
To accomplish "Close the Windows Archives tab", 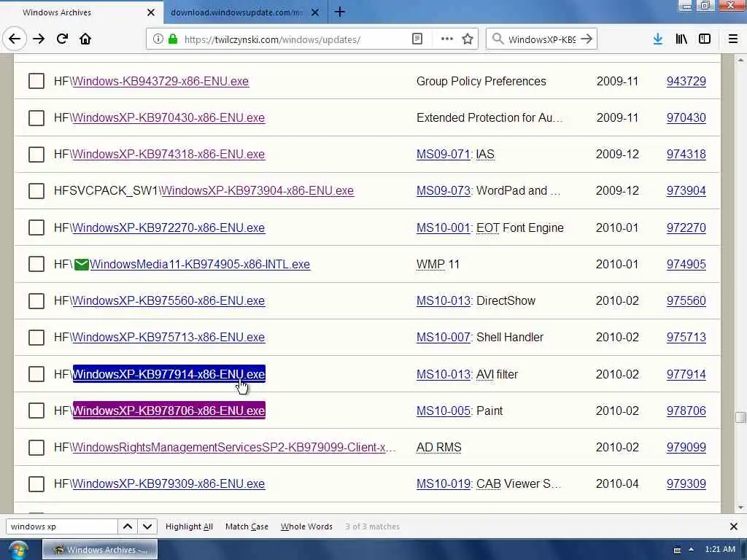I will click(151, 12).
